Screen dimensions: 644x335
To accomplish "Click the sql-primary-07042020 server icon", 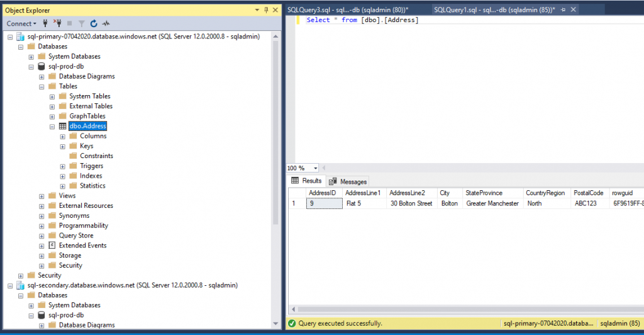I will [20, 37].
